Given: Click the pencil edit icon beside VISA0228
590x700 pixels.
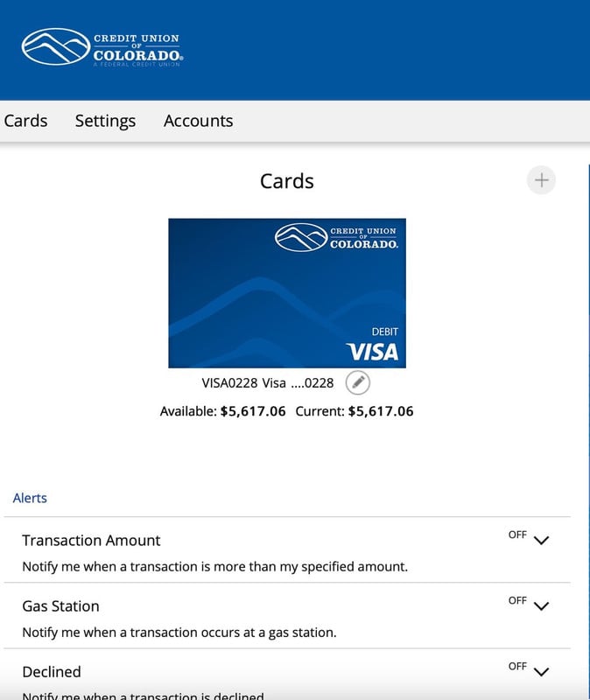Looking at the screenshot, I should (x=358, y=382).
